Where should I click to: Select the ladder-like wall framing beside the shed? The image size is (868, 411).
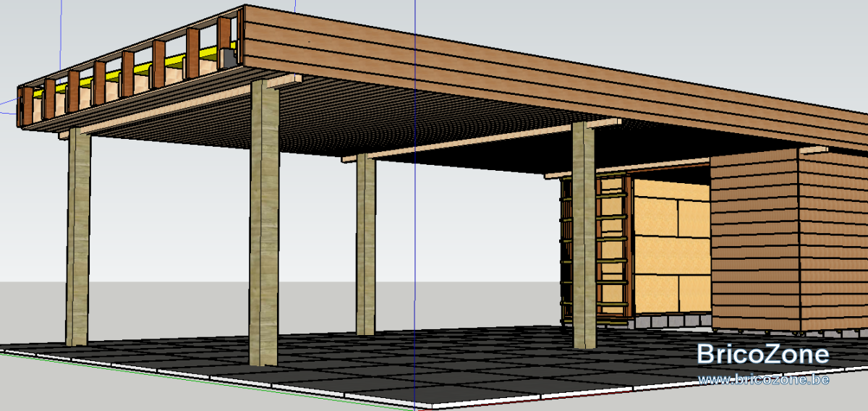[595, 248]
